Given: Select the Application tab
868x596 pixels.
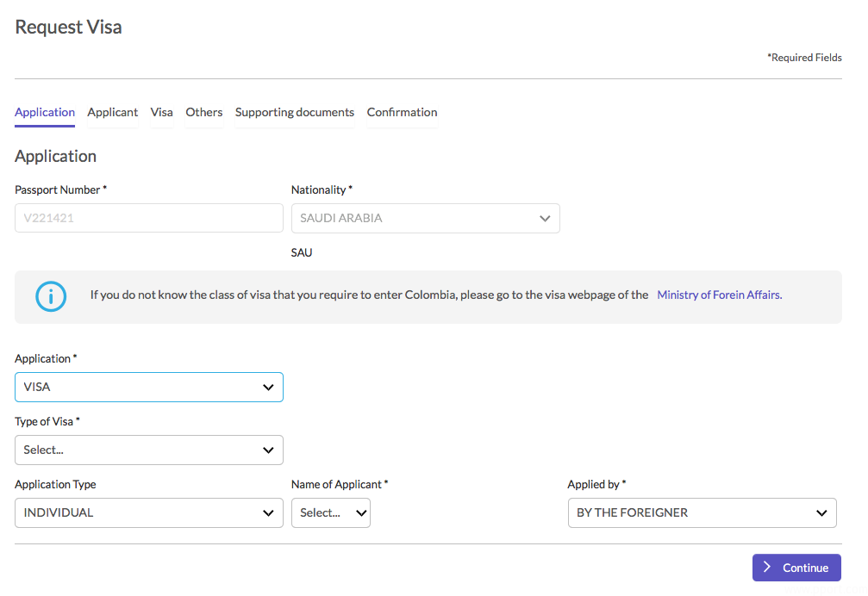Looking at the screenshot, I should [45, 113].
